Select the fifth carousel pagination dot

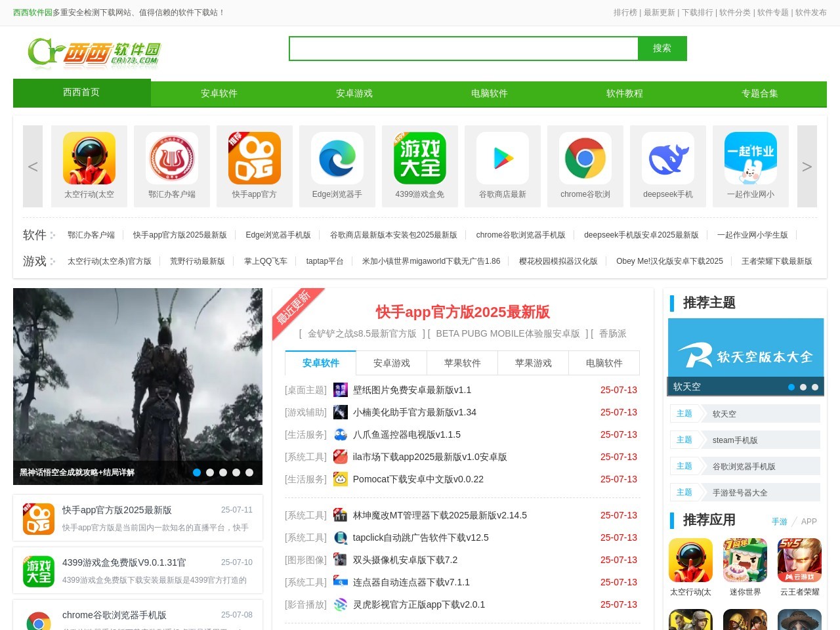(x=249, y=472)
